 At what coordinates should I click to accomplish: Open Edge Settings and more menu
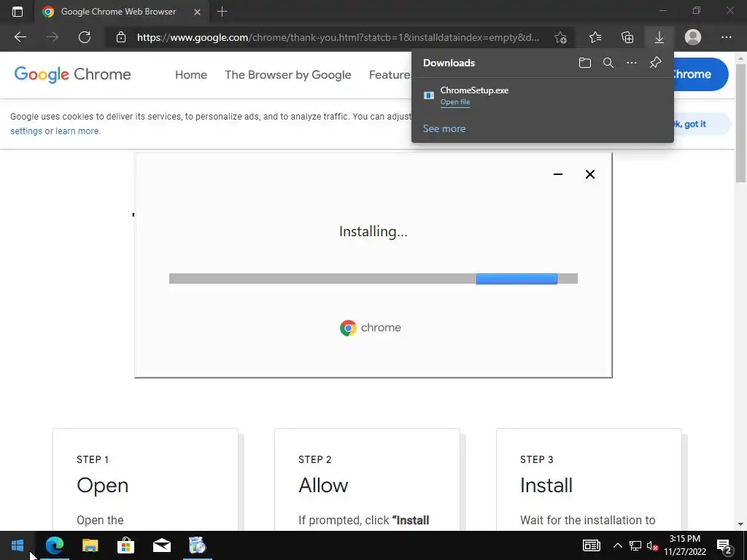(x=726, y=37)
